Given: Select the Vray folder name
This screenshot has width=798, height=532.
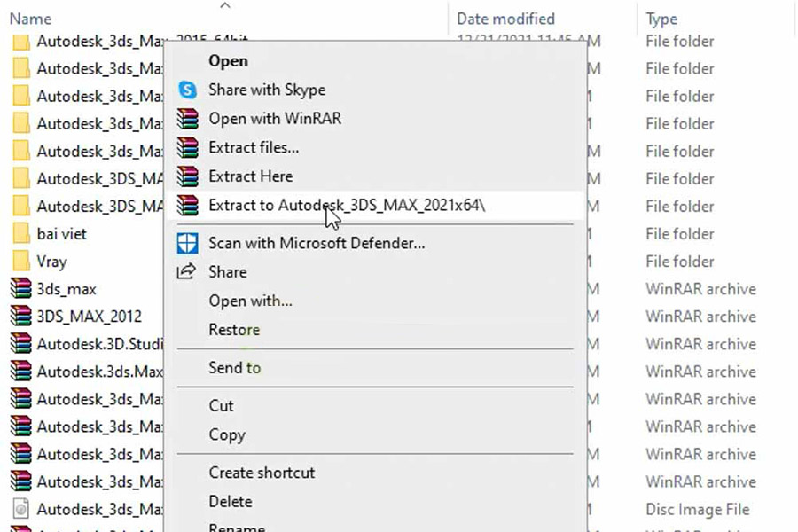Looking at the screenshot, I should tap(52, 262).
